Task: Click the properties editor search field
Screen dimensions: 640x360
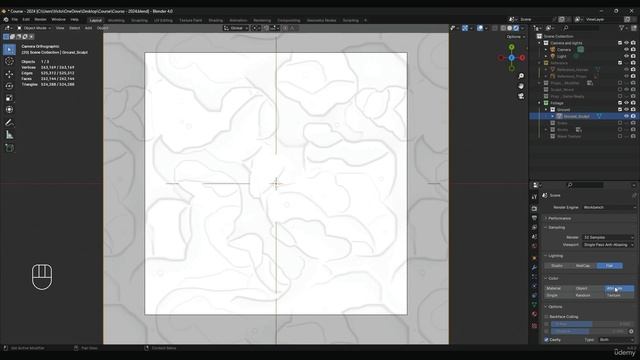Action: point(585,185)
